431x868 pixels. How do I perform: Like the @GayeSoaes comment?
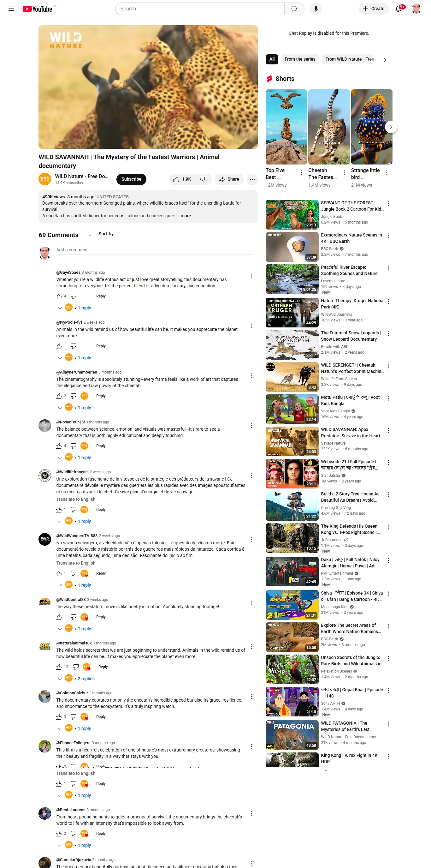pyautogui.click(x=59, y=296)
